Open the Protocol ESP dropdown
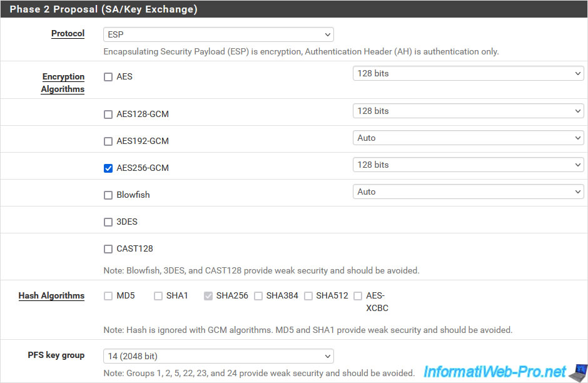588x383 pixels. point(218,34)
